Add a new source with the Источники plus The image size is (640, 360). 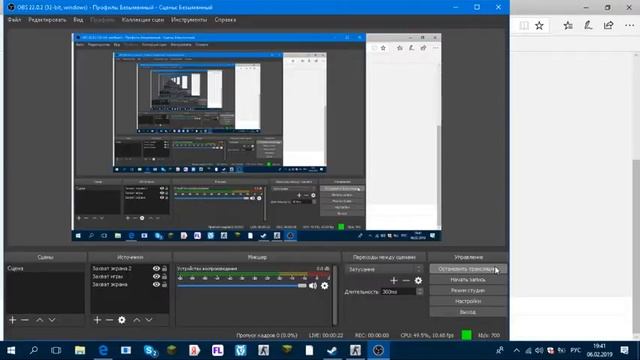pos(97,320)
